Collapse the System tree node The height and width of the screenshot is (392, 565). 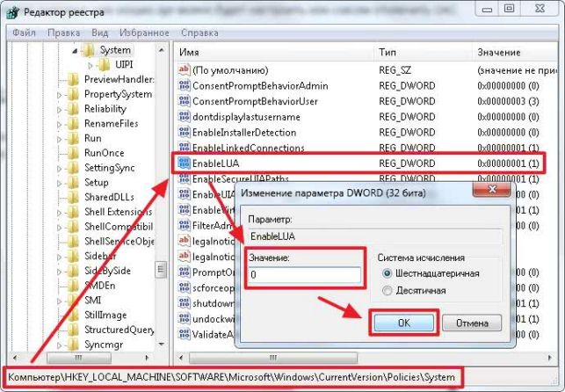point(75,52)
